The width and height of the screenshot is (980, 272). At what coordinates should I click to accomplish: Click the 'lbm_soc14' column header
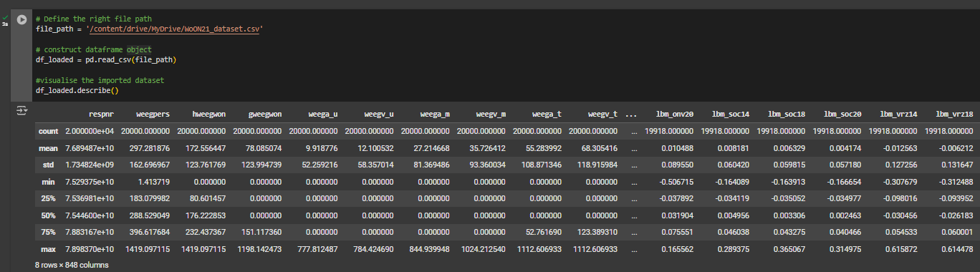(x=731, y=114)
